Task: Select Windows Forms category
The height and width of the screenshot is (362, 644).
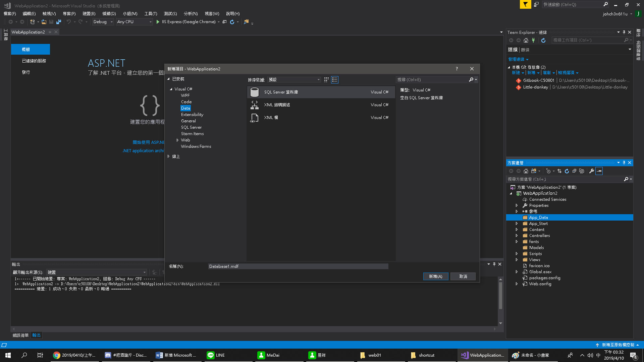Action: 196,146
